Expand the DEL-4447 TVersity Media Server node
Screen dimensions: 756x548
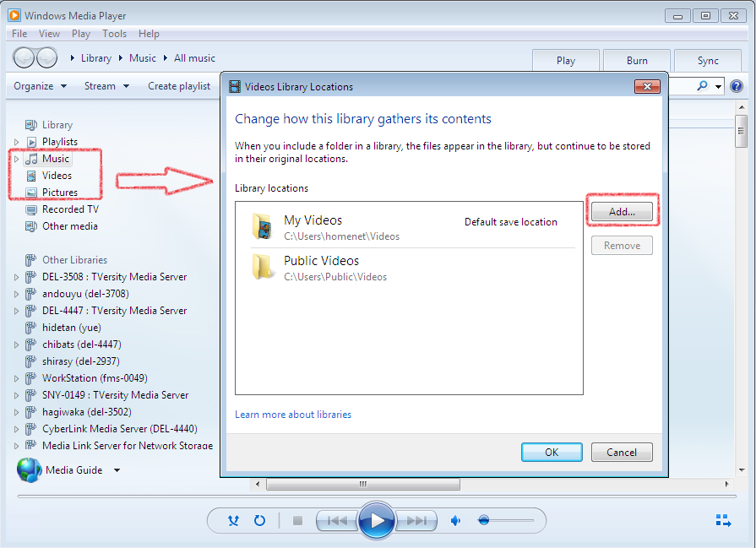(x=16, y=311)
